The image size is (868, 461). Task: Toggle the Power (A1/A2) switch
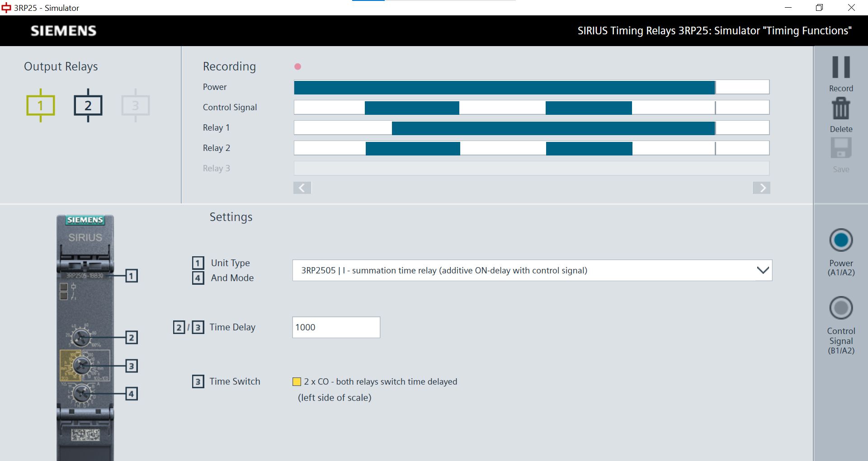click(x=841, y=240)
